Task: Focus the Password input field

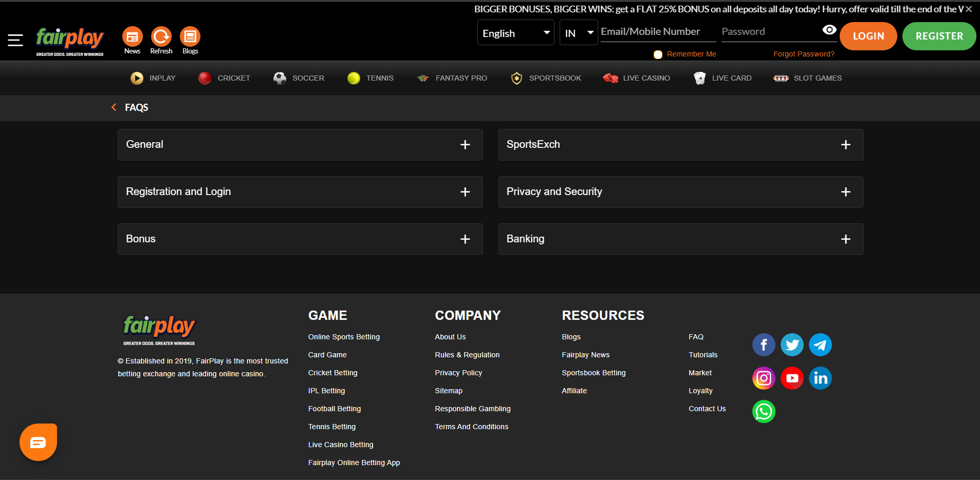Action: click(x=771, y=32)
